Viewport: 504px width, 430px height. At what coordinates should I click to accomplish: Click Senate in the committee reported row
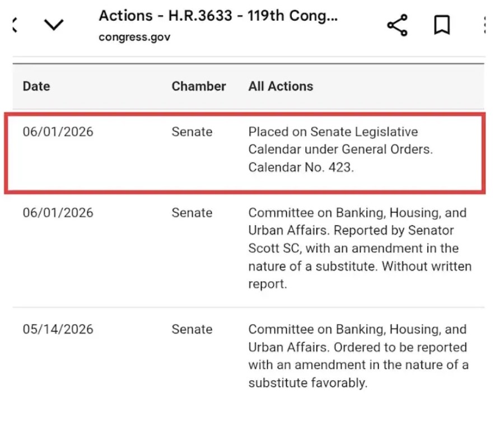[x=192, y=213]
